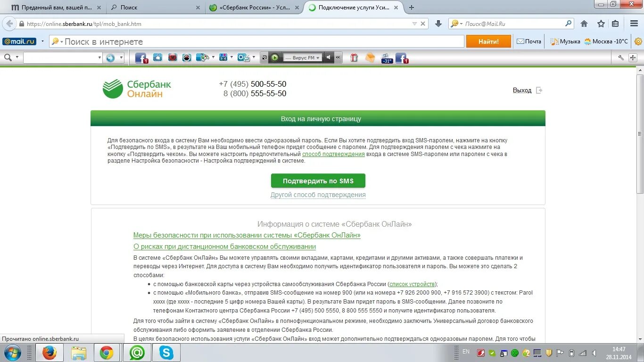The height and width of the screenshot is (362, 644).
Task: Expand the toolbar search box history dropdown
Action: (99, 58)
